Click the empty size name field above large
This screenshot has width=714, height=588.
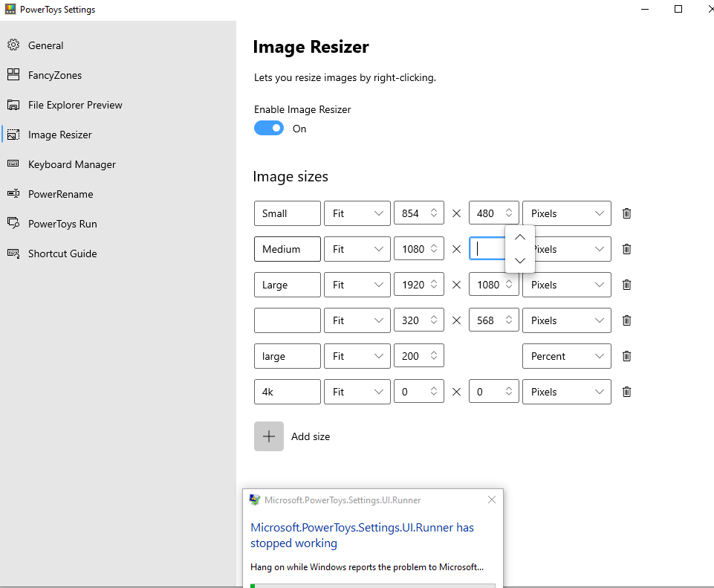[x=287, y=320]
